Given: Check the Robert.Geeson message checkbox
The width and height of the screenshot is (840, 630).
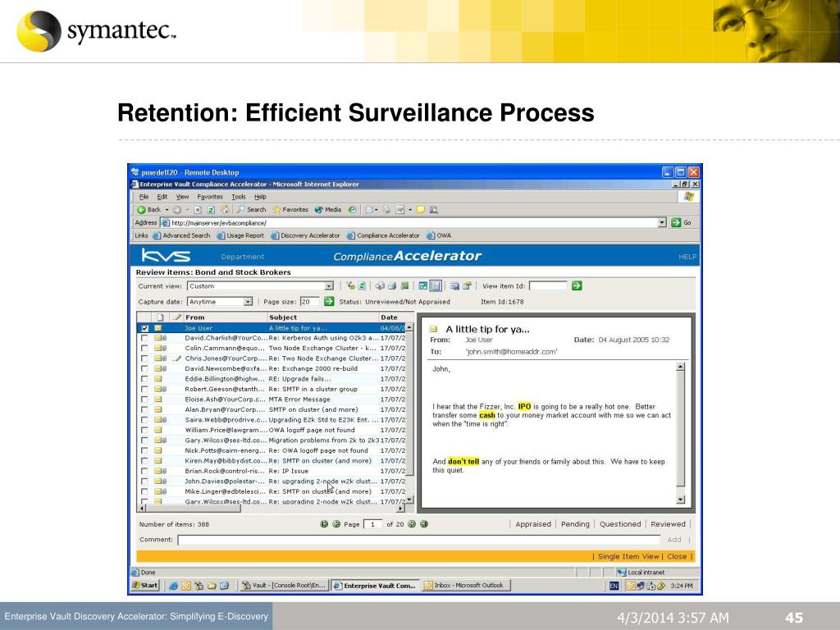Looking at the screenshot, I should (144, 389).
